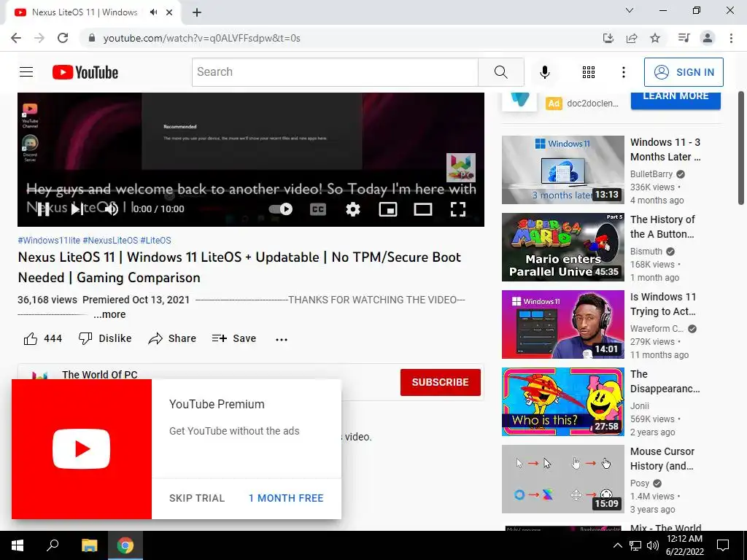Screen dimensions: 747x560
Task: Toggle closed captions CC button
Action: [x=318, y=209]
